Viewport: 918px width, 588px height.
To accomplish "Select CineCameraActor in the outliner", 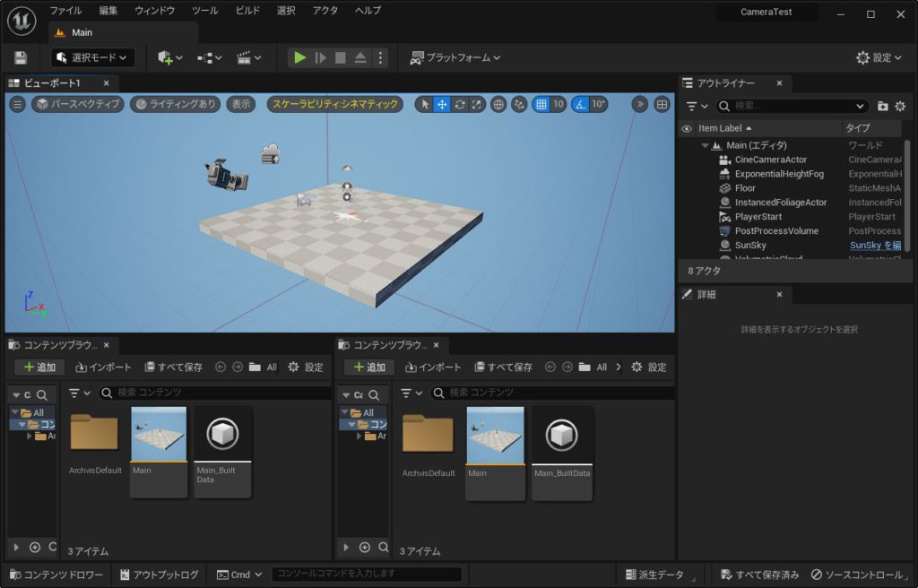I will point(770,160).
